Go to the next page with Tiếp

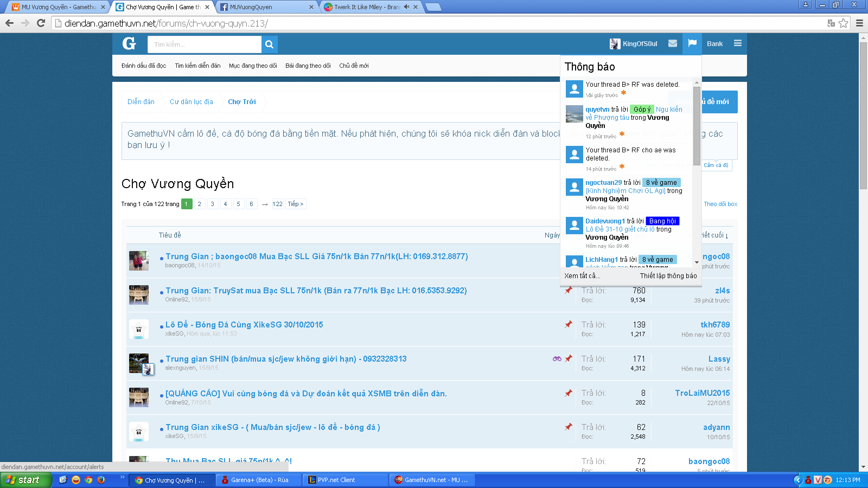[x=296, y=204]
